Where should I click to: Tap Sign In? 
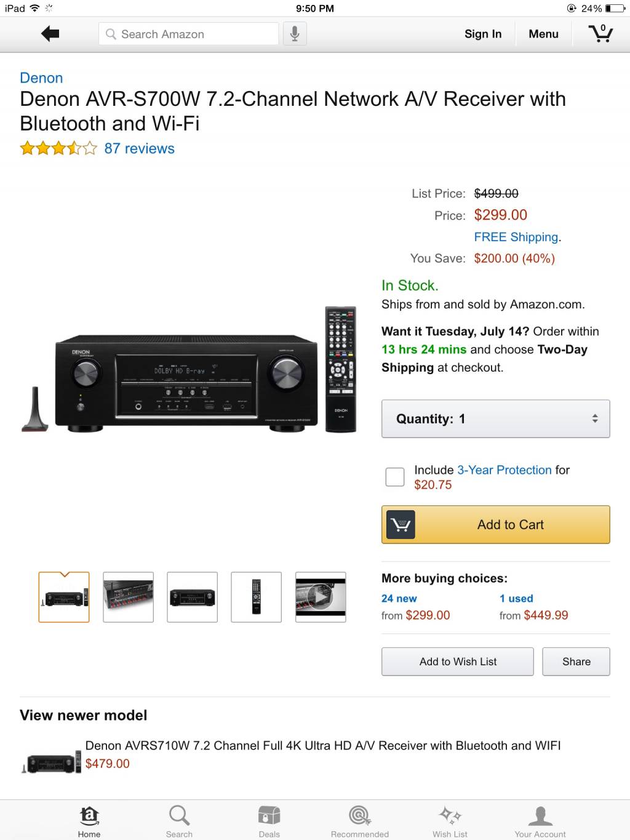[483, 34]
